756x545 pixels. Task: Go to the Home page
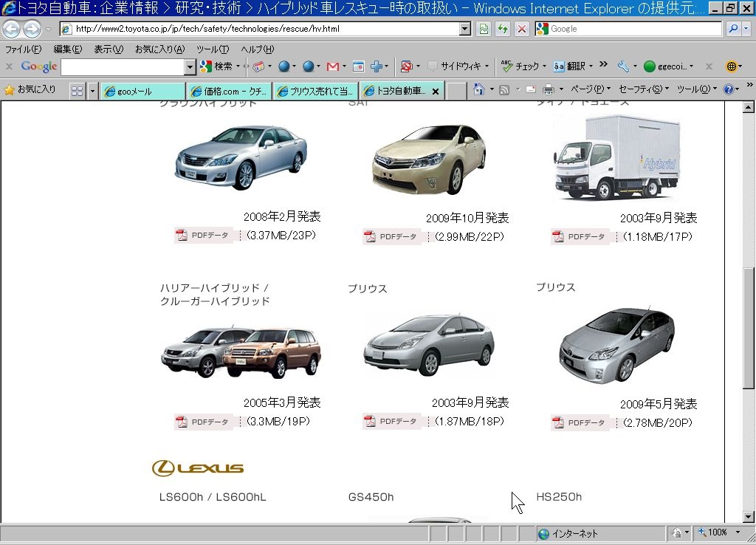(x=478, y=89)
